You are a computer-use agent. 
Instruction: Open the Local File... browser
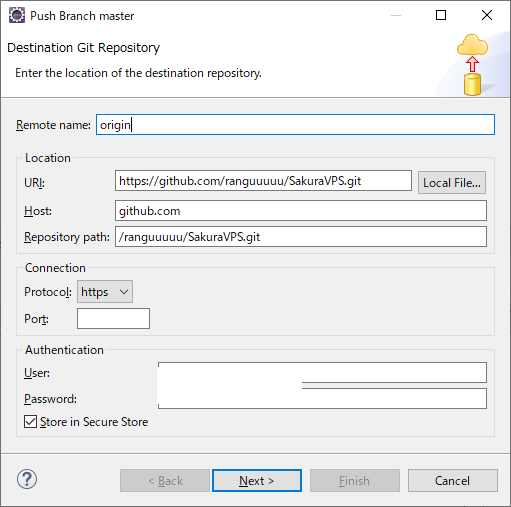pos(452,183)
